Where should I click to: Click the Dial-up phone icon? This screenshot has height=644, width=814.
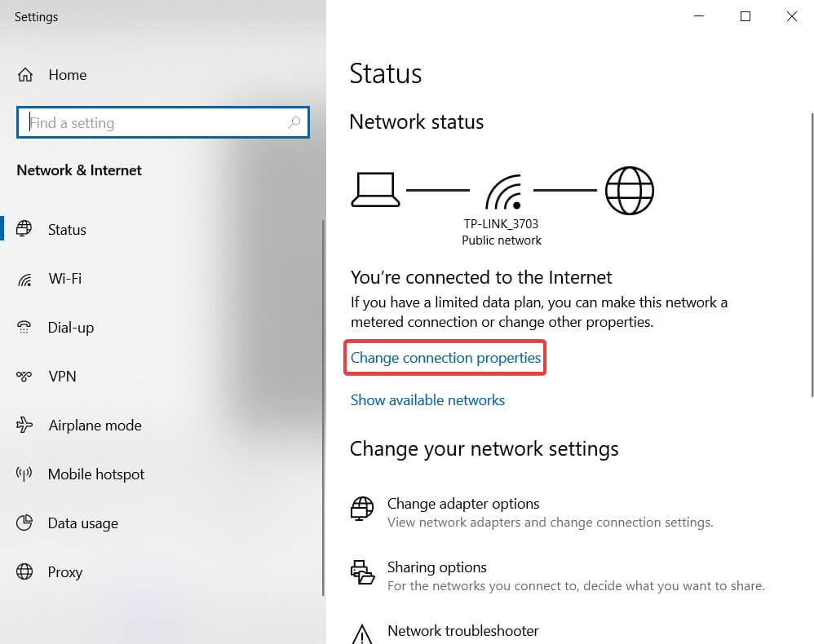coord(24,327)
